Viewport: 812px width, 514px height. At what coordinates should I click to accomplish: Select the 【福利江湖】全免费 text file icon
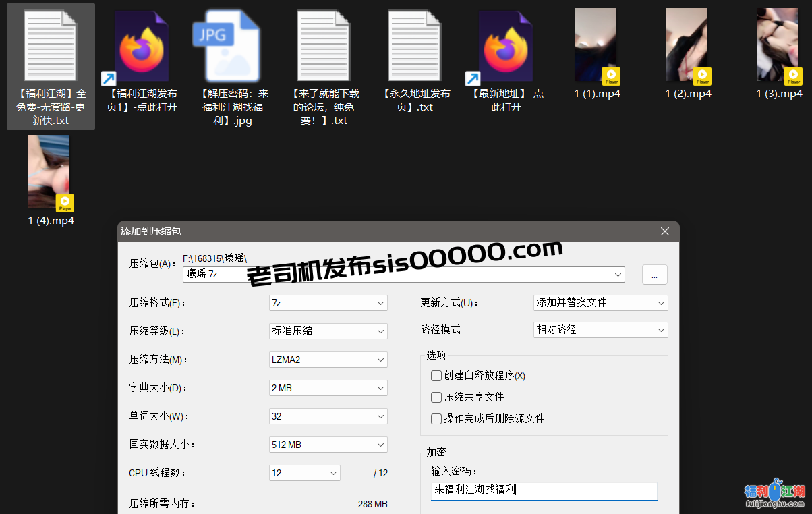(x=50, y=45)
